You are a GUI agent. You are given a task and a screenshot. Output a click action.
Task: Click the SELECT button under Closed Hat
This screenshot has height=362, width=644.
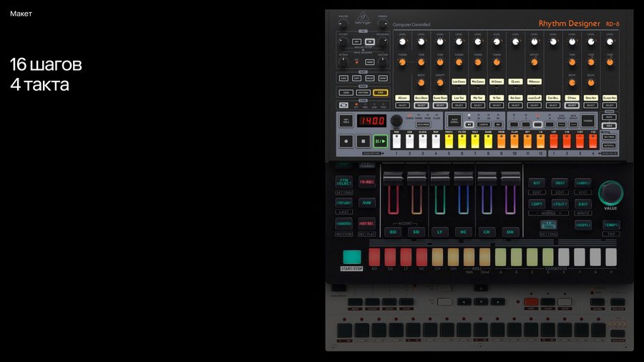(x=610, y=105)
